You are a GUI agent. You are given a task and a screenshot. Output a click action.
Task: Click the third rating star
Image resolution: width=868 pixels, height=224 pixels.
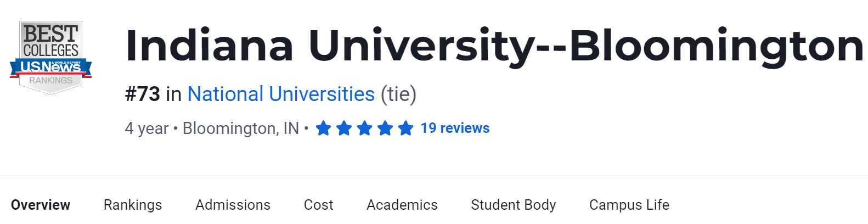(x=364, y=128)
